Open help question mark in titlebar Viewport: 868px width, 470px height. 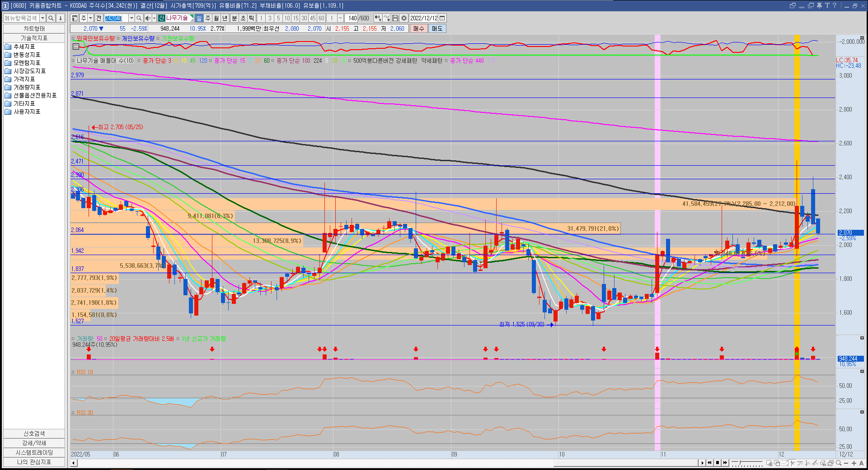(x=835, y=5)
